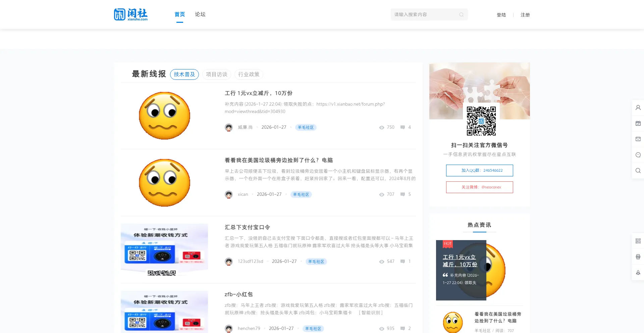The height and width of the screenshot is (333, 644).
Task: Open hot news item 看看我在美国垃圾桶旁边捡到了什么
Action: click(x=498, y=318)
